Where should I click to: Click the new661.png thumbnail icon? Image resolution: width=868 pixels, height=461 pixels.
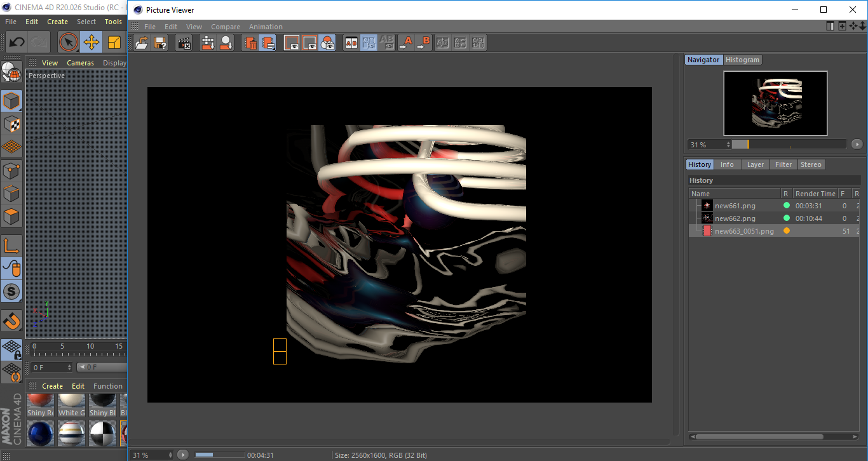[x=707, y=206]
